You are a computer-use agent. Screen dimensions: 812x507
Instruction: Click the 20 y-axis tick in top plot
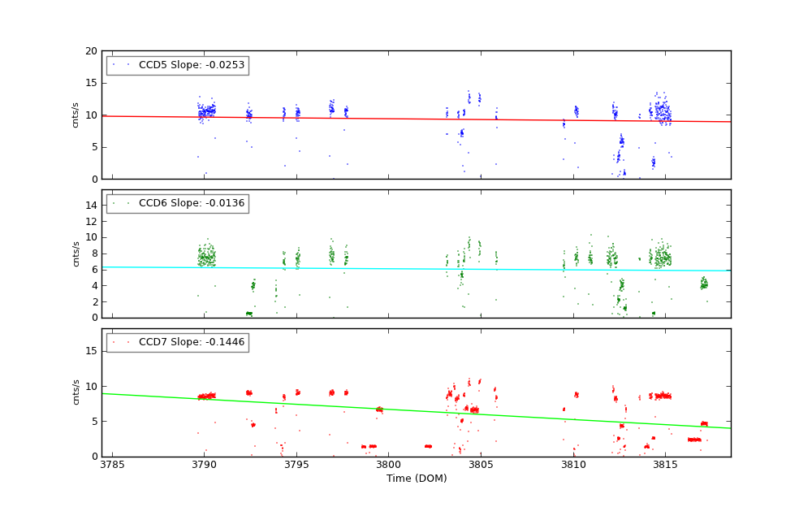pos(91,50)
